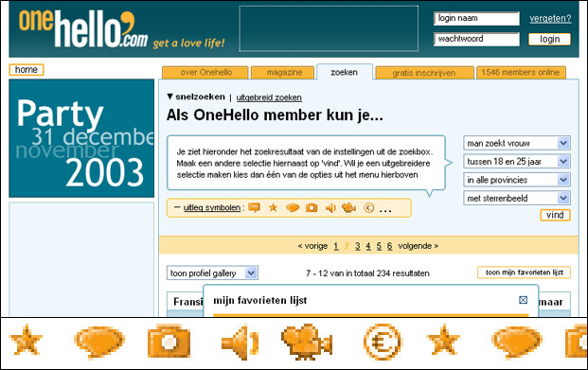Screen dimensions: 588x370
Task: Focus the 'wachtwoord' input field
Action: [476, 39]
